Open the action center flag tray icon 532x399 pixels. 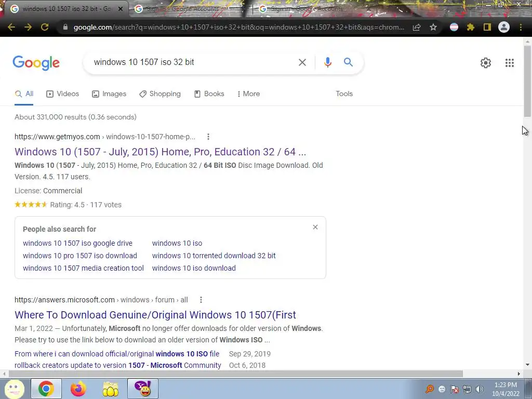[454, 389]
